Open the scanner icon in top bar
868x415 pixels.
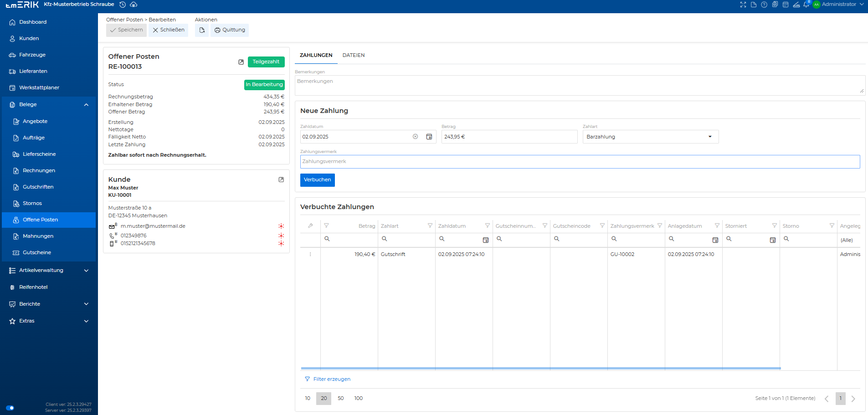(x=796, y=5)
